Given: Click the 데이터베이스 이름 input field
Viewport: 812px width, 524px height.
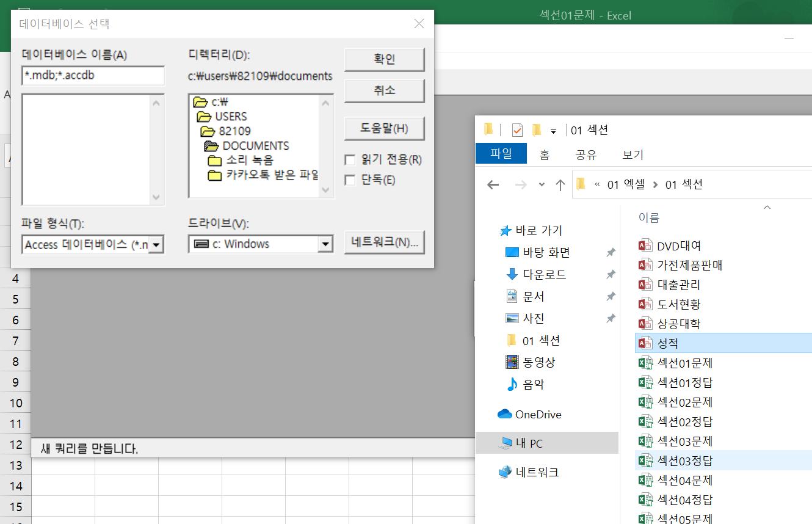Looking at the screenshot, I should coord(93,76).
